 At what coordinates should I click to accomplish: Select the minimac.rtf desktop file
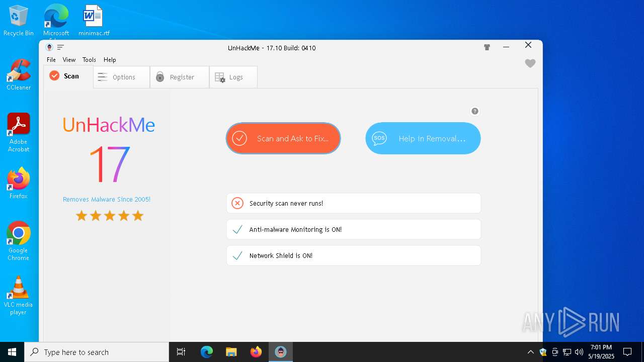tap(94, 21)
